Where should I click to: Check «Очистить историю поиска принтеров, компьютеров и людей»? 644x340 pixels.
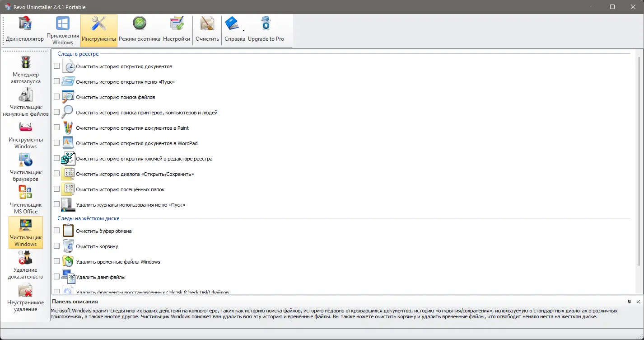click(x=56, y=112)
